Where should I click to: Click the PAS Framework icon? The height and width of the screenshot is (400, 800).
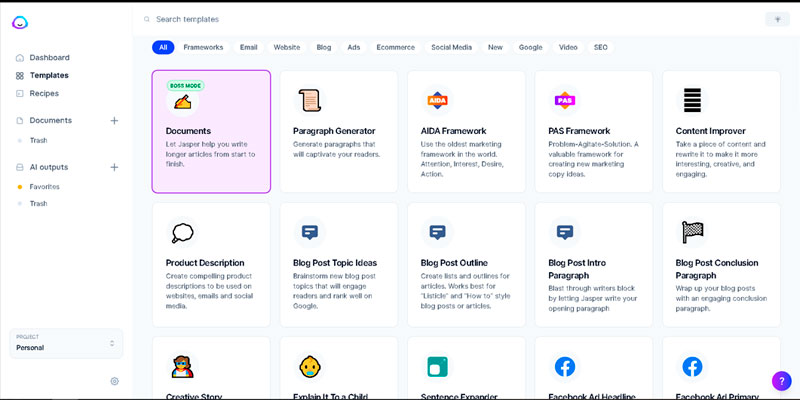pyautogui.click(x=565, y=101)
